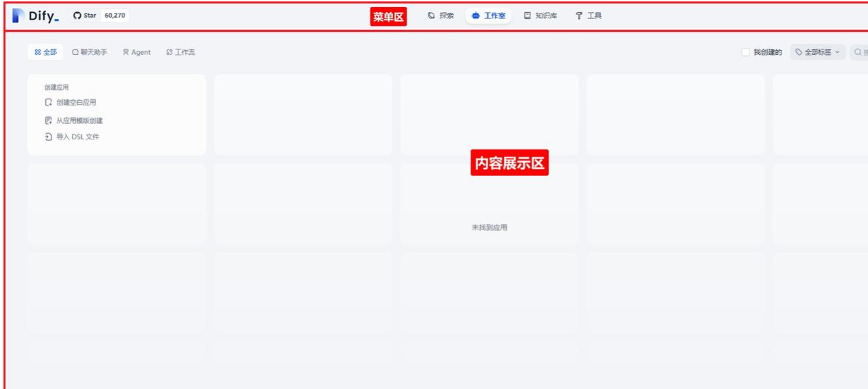Click the red 内容展示区 label
The height and width of the screenshot is (389, 868).
coord(509,162)
